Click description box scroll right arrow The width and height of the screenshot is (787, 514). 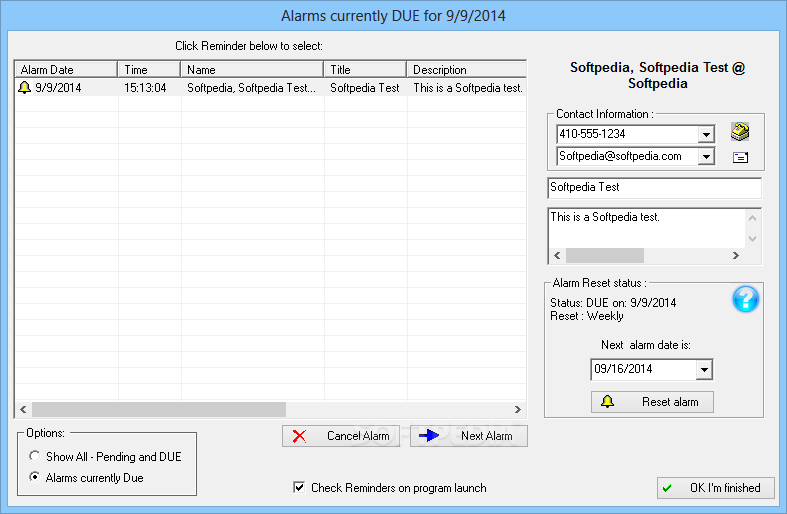coord(736,255)
